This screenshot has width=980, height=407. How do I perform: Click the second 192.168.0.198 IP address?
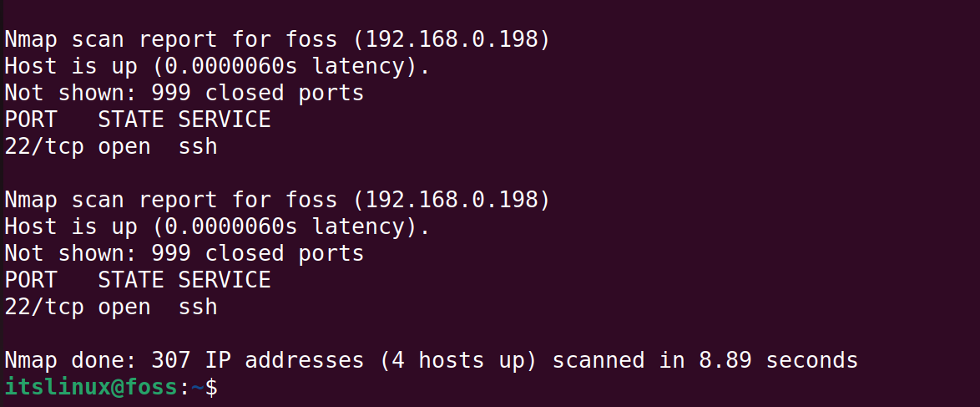pos(451,201)
